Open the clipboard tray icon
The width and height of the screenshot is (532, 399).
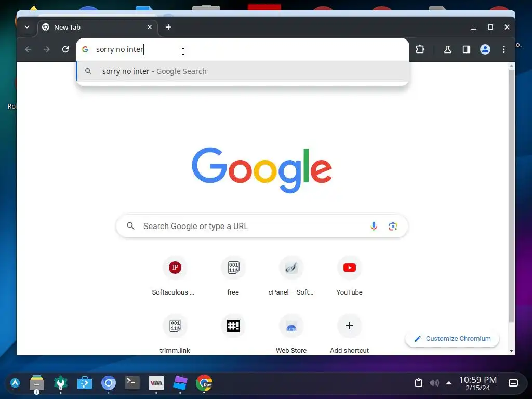pyautogui.click(x=419, y=383)
